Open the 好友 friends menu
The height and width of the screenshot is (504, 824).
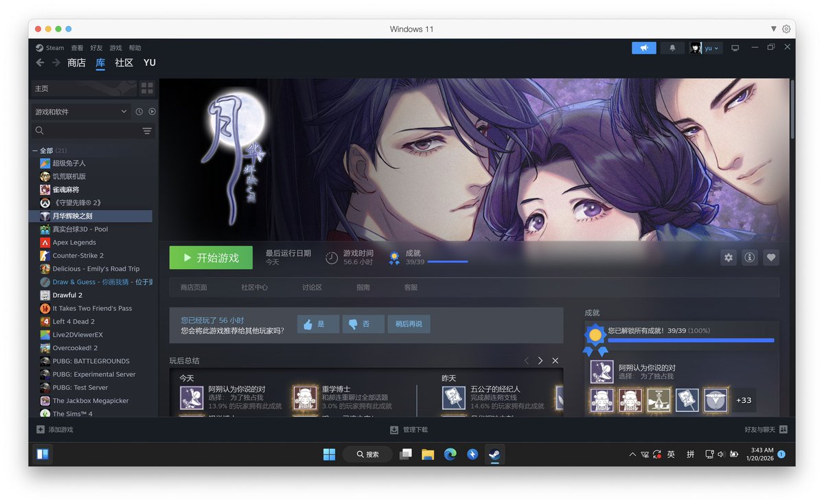click(x=96, y=48)
